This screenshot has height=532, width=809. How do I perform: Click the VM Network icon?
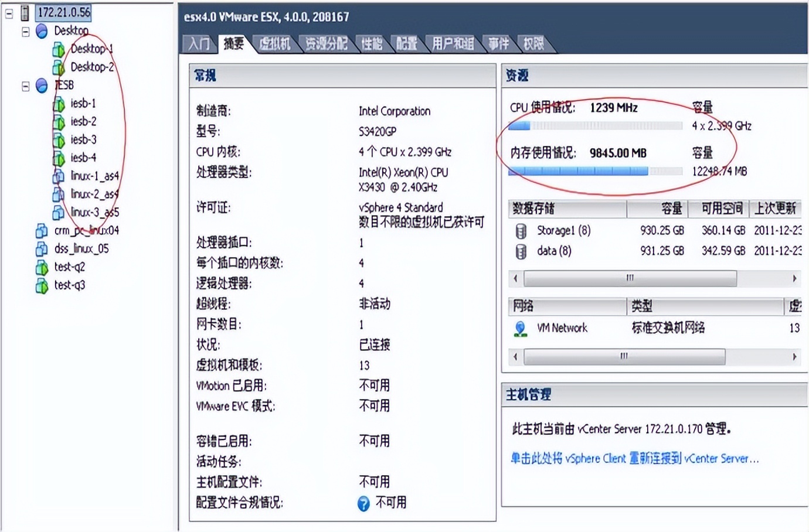click(520, 329)
